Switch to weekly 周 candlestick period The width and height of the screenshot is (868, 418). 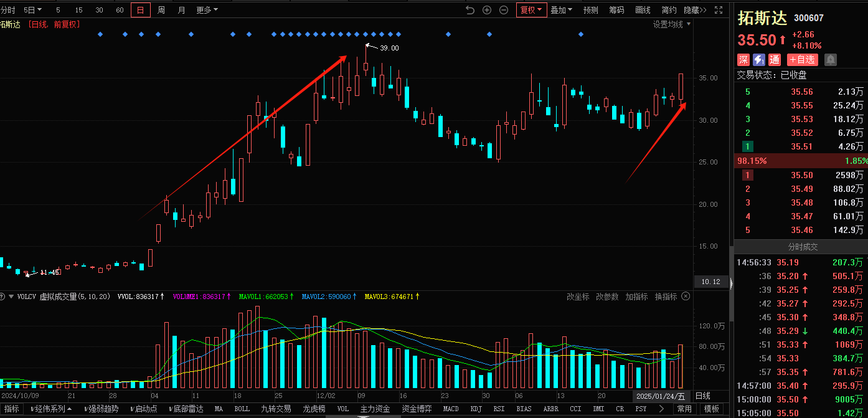point(161,10)
